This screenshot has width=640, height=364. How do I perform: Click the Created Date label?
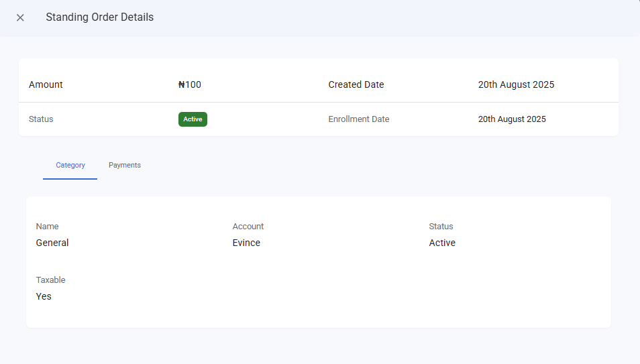click(356, 84)
